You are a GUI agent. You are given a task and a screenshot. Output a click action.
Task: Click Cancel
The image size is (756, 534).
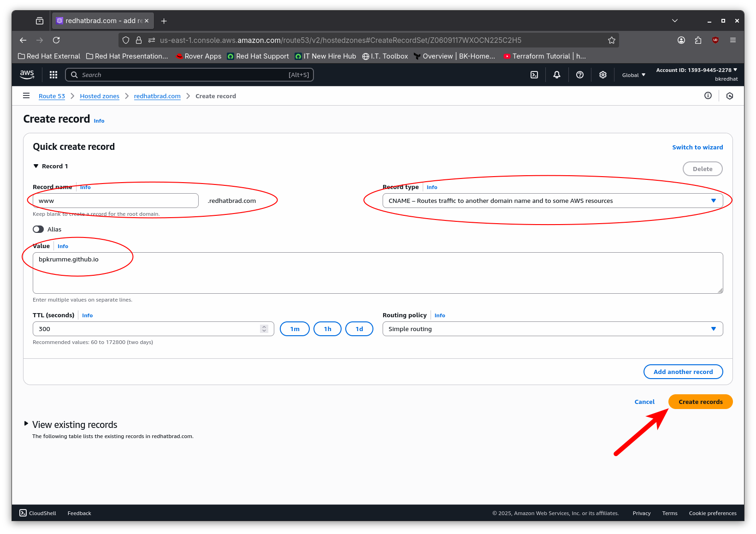coord(644,402)
